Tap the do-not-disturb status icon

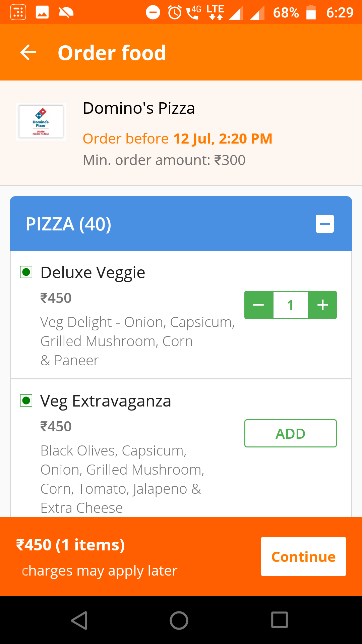pos(153,13)
